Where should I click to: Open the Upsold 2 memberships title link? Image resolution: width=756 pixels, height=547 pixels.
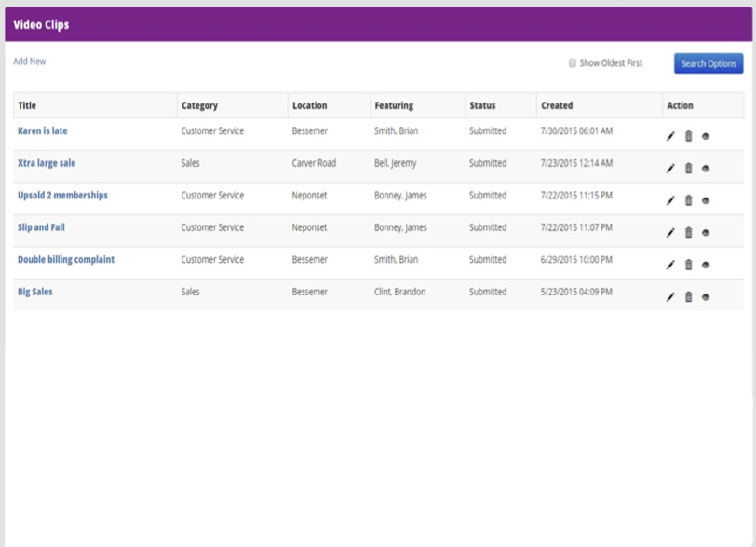tap(62, 196)
